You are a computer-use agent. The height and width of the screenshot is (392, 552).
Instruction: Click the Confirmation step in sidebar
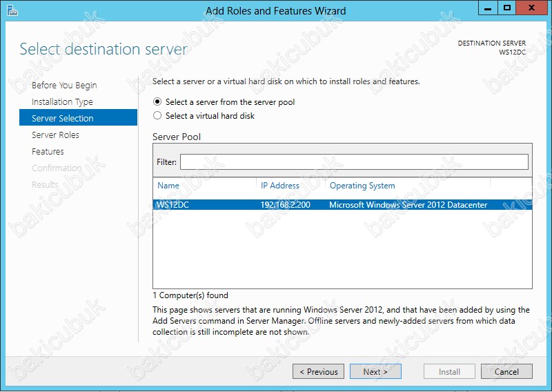coord(57,168)
